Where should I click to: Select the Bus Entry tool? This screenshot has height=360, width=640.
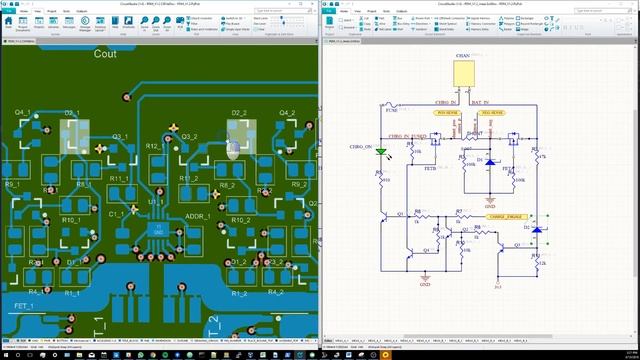401,24
